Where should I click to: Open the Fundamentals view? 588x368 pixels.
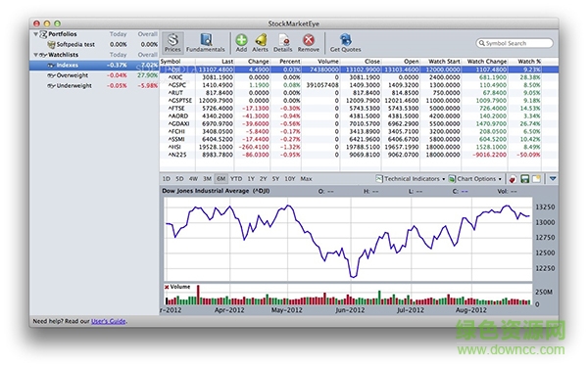(206, 43)
